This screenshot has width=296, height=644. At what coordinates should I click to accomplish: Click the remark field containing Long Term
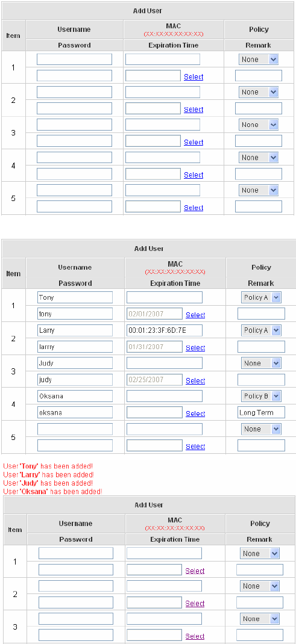(262, 412)
